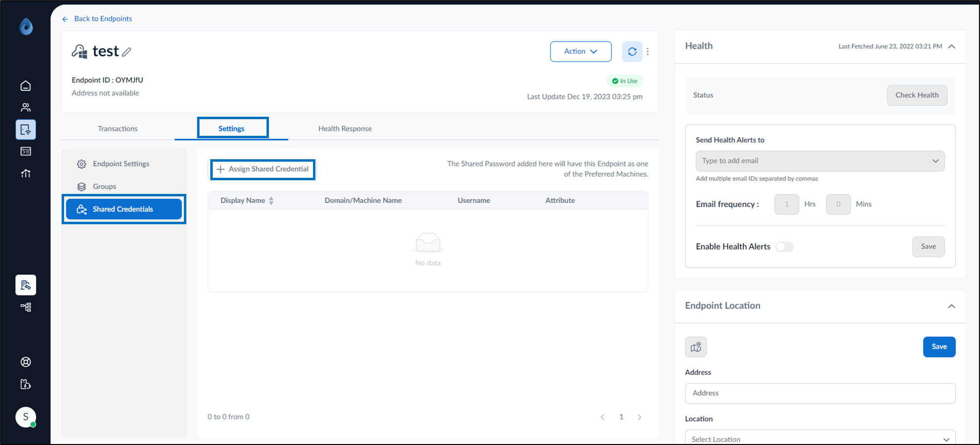The height and width of the screenshot is (445, 980).
Task: Go to the next page arrow
Action: [x=639, y=417]
